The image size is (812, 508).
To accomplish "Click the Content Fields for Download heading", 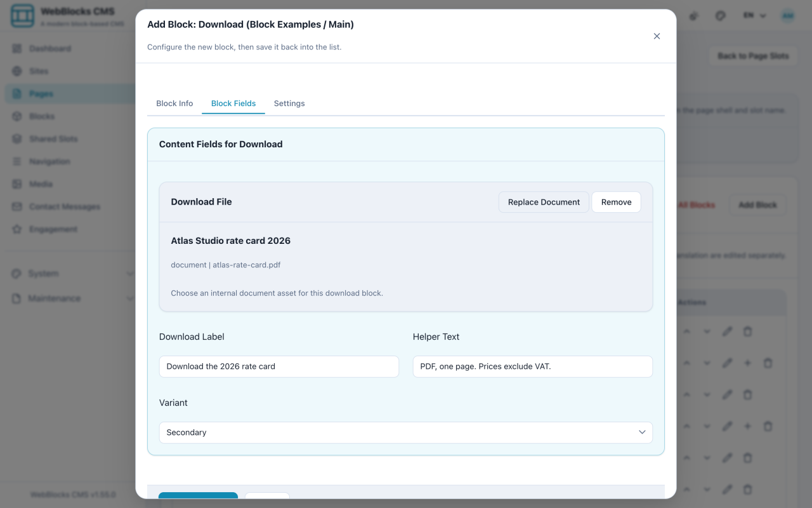I will tap(221, 144).
